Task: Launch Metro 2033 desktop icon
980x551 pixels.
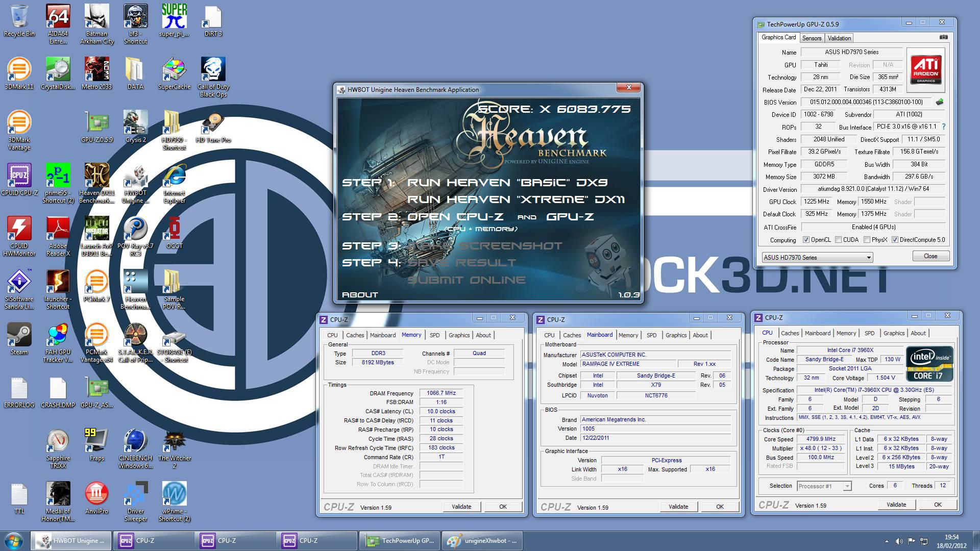Action: [x=96, y=73]
